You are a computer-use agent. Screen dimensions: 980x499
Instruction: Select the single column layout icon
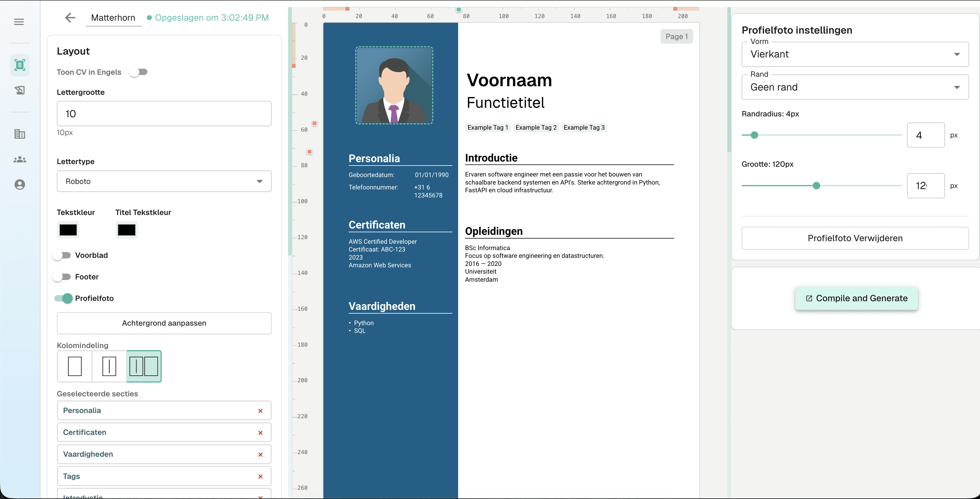(75, 366)
